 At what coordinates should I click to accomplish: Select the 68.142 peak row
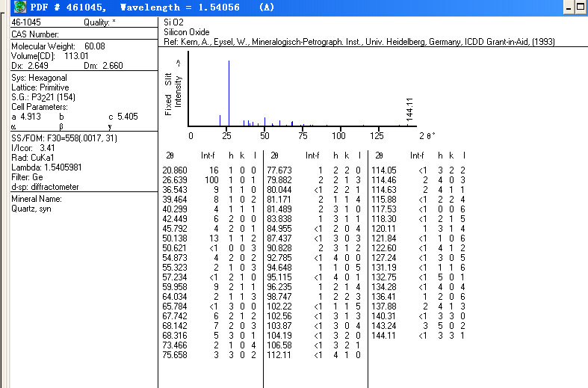point(210,326)
